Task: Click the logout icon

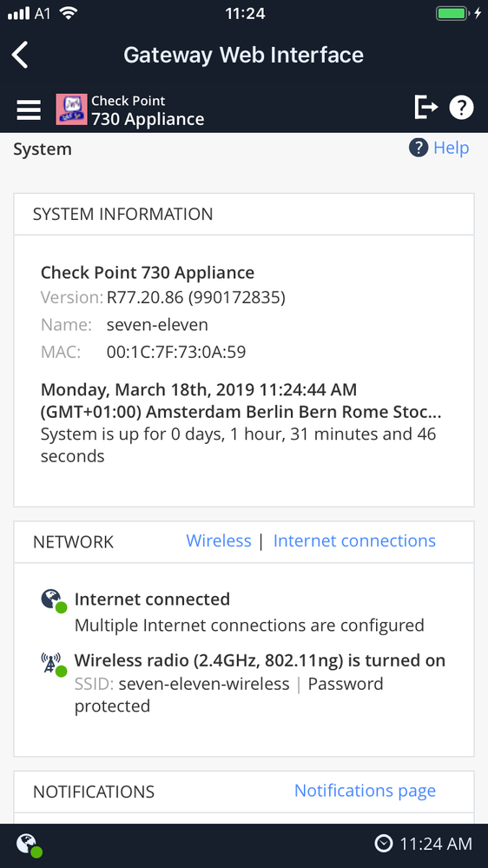Action: 426,107
